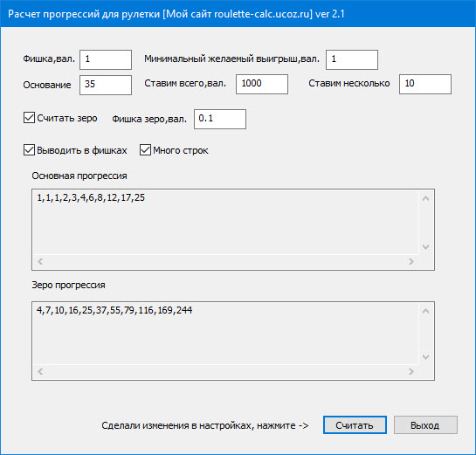
Task: Click the Считать button
Action: click(x=355, y=425)
